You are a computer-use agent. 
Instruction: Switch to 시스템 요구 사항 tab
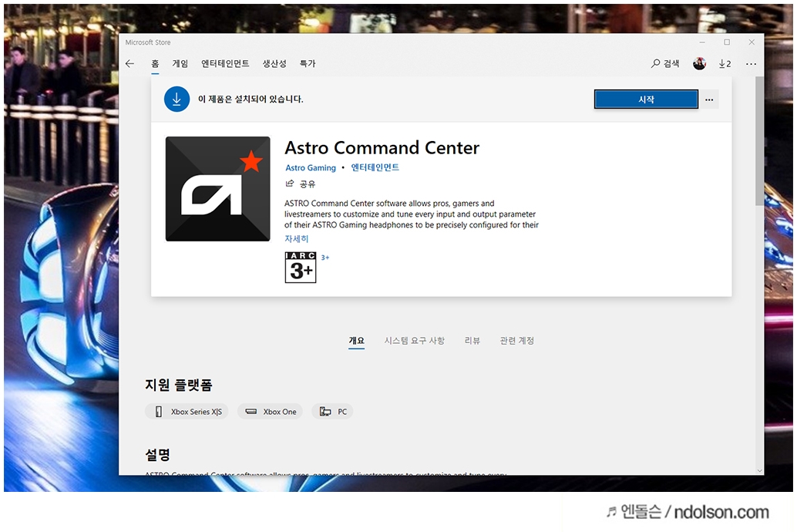414,341
